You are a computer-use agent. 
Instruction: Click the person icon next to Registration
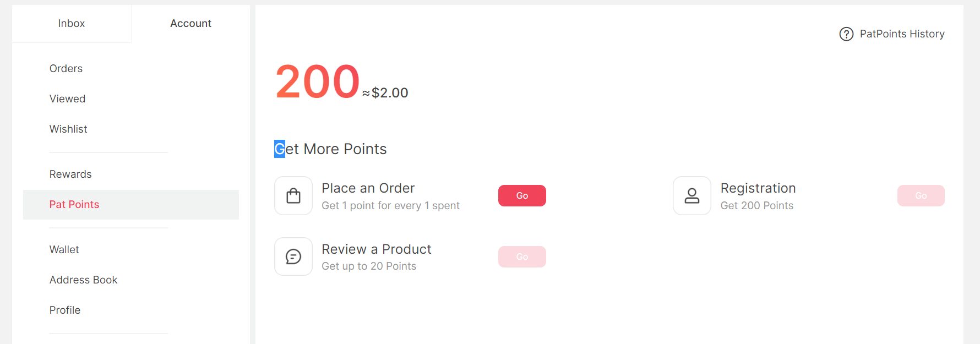coord(692,195)
